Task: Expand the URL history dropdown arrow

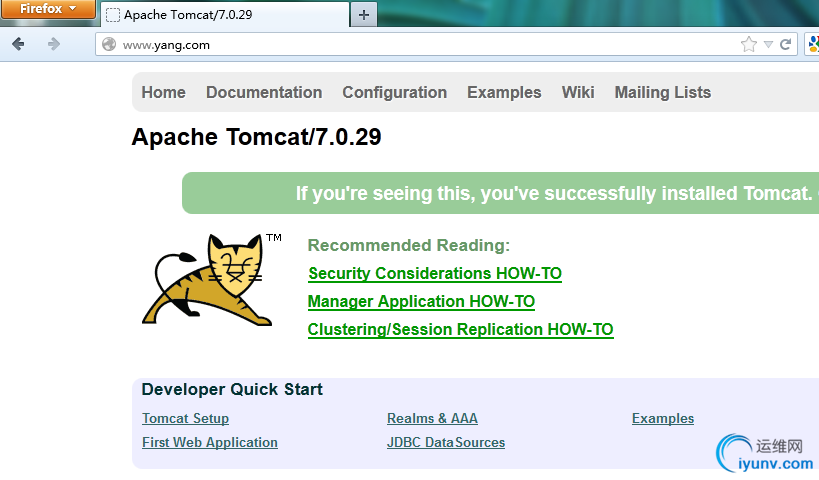Action: [x=768, y=44]
